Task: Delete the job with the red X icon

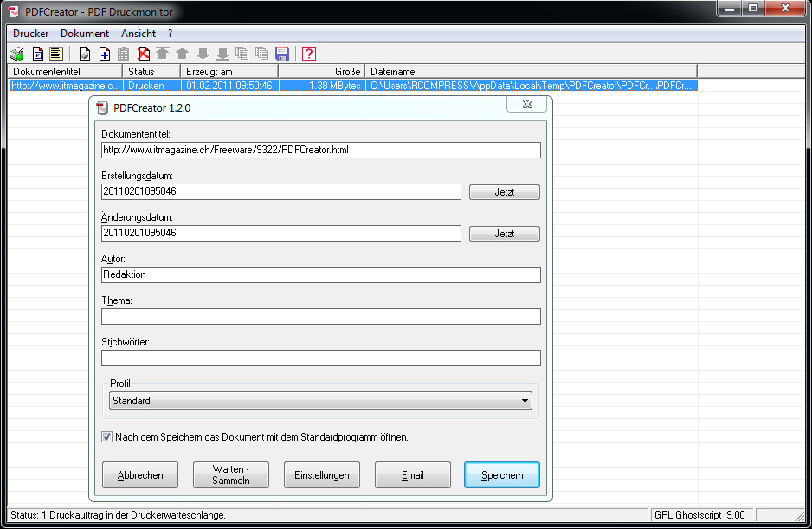Action: click(144, 54)
